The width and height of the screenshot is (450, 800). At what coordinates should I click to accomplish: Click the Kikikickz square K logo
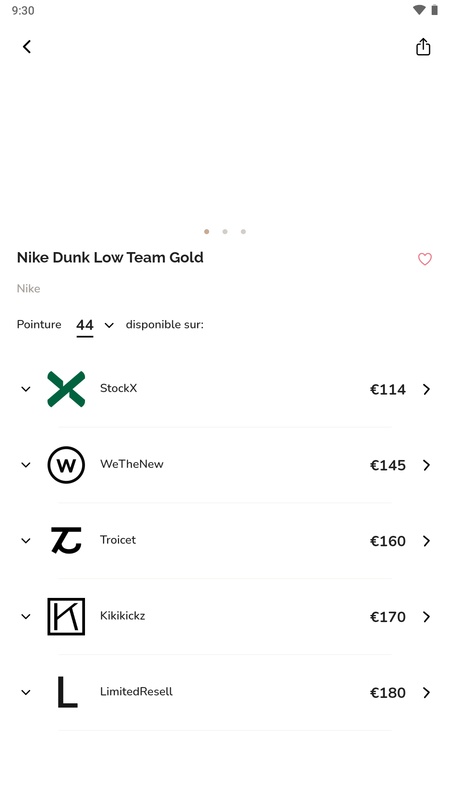pos(66,616)
